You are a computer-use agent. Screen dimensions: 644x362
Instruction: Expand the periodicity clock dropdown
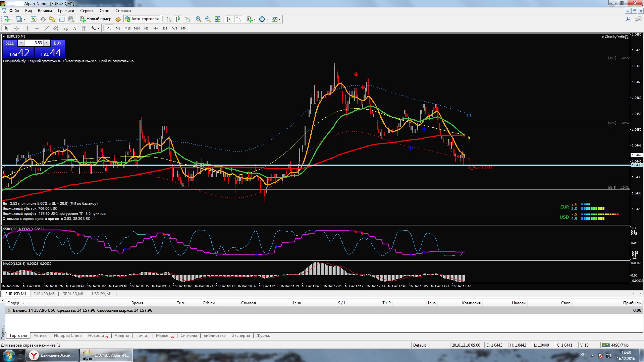point(267,19)
